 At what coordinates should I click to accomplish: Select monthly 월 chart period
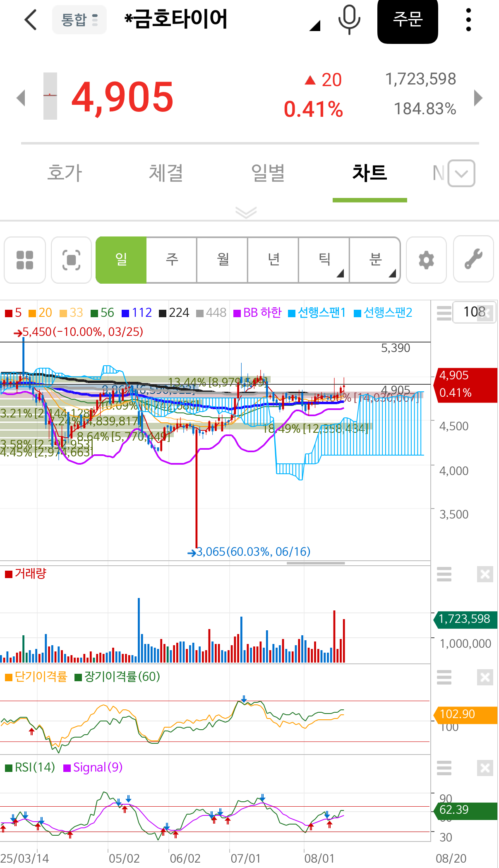point(223,260)
